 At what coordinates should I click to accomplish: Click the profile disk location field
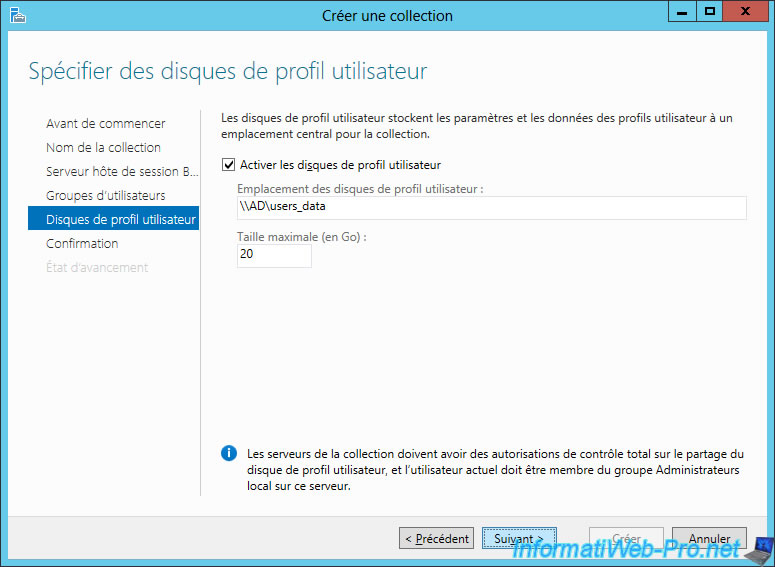(492, 208)
